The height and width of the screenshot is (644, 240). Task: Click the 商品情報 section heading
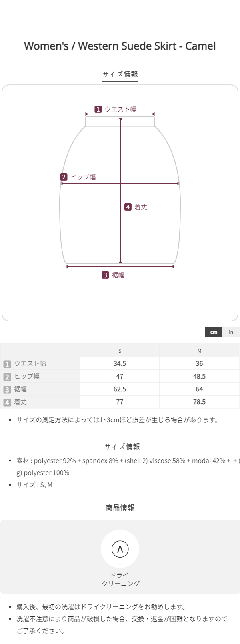120,508
